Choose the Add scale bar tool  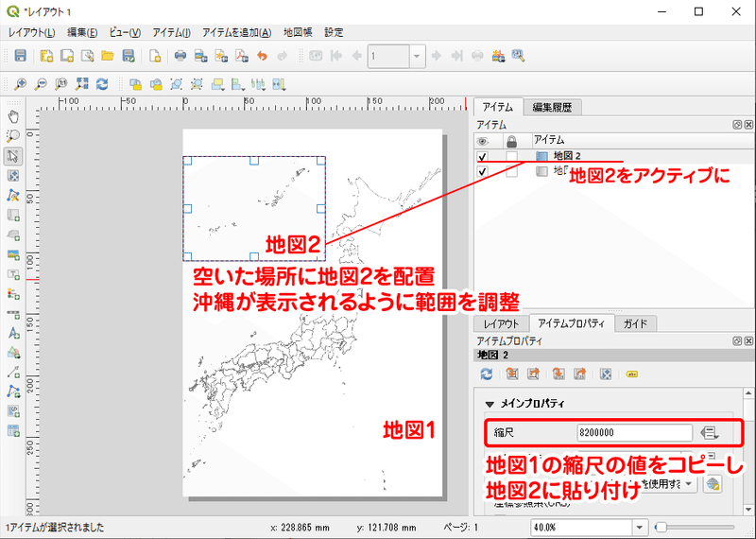point(13,314)
